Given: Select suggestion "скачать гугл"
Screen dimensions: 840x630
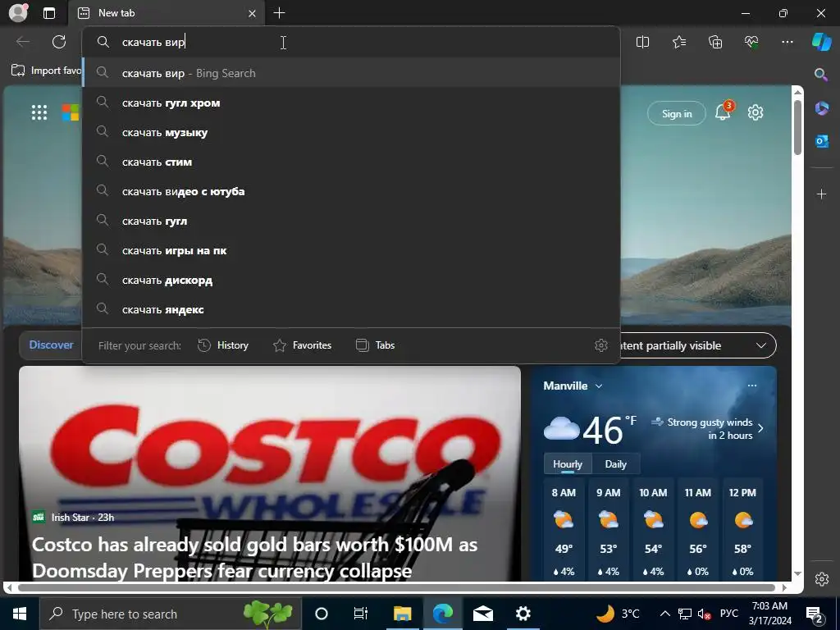Looking at the screenshot, I should [351, 221].
